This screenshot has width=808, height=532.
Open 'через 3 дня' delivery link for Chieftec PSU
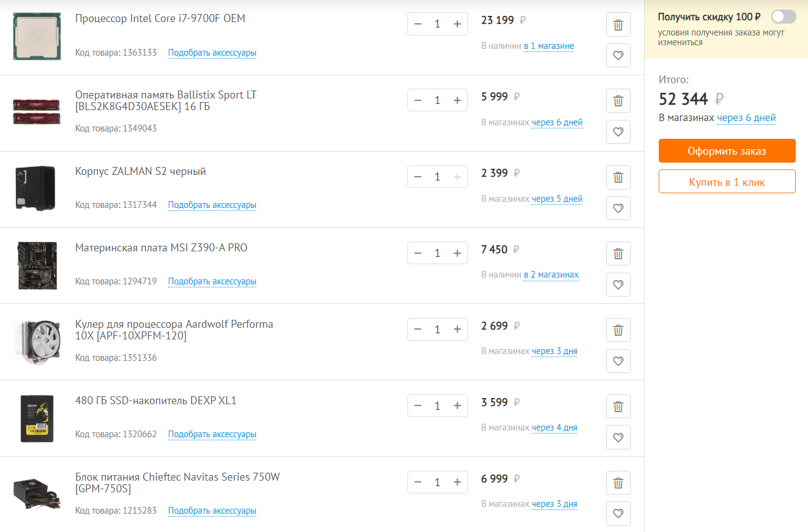pyautogui.click(x=554, y=504)
